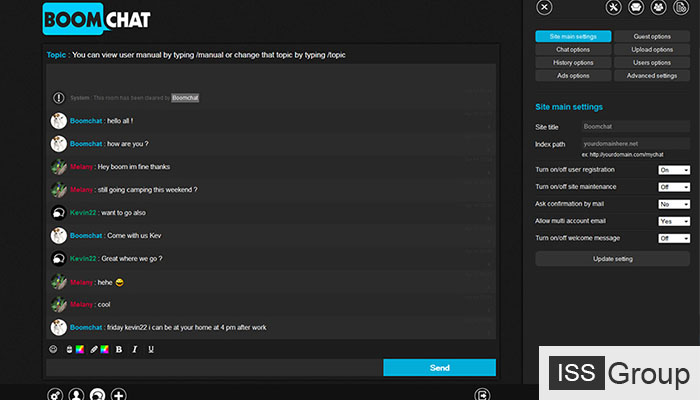Viewport: 700px width, 400px height.
Task: Switch to the 'Users options' tab
Action: 652,62
